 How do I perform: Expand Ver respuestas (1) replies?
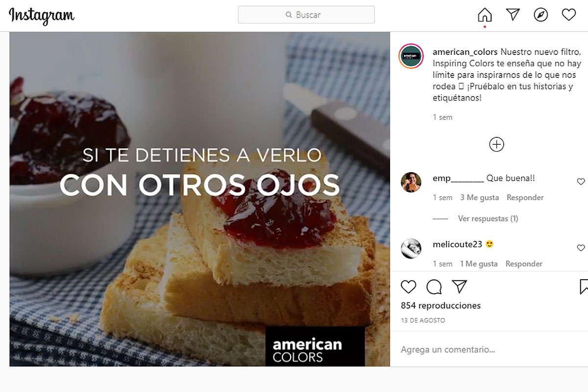pyautogui.click(x=488, y=218)
